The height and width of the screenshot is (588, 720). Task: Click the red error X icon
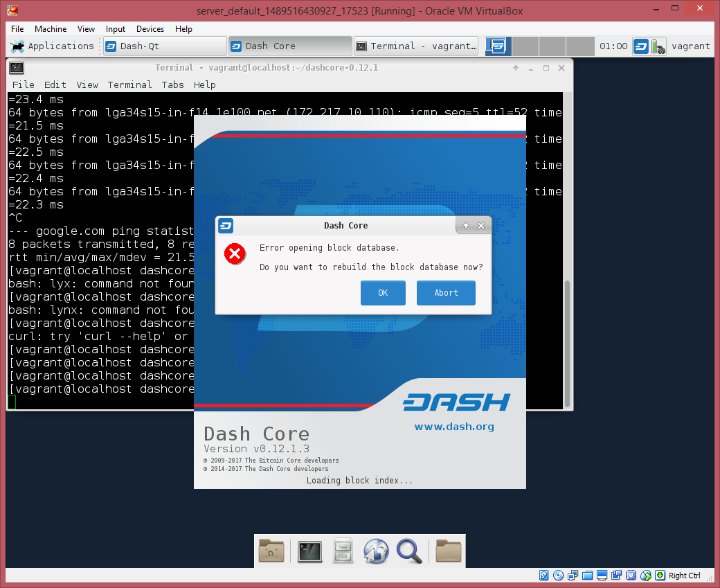[235, 253]
